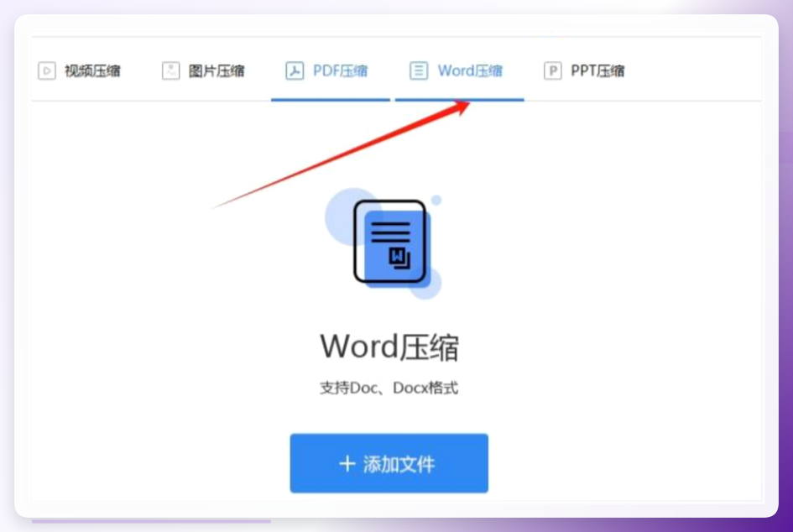Switch to the 图片压缩 tab
793x532 pixels.
203,70
